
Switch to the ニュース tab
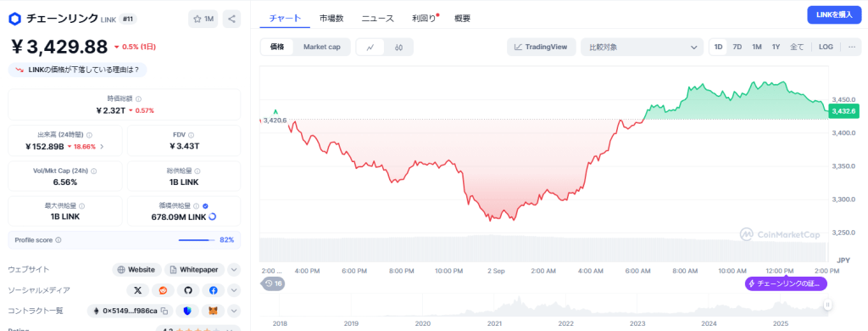pyautogui.click(x=377, y=19)
